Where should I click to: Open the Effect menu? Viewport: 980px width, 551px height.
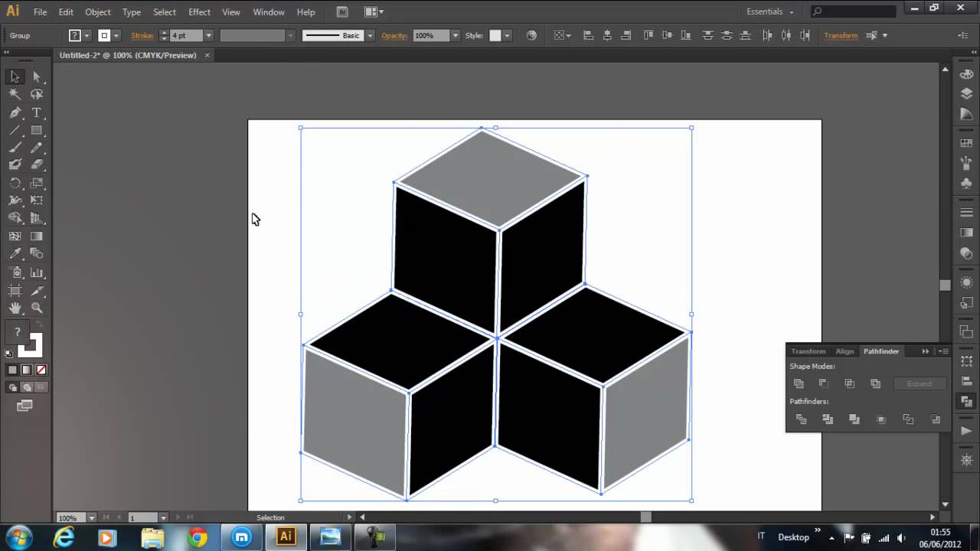(199, 12)
